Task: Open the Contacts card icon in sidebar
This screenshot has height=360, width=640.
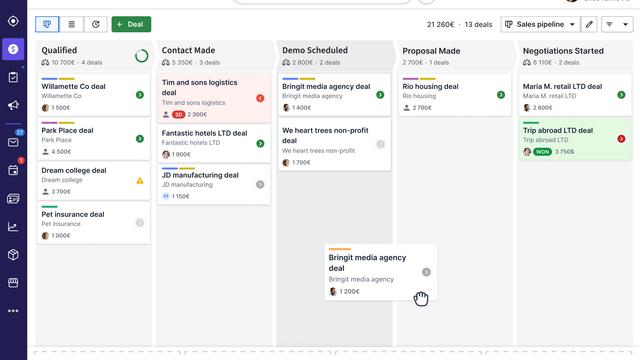Action: click(13, 199)
